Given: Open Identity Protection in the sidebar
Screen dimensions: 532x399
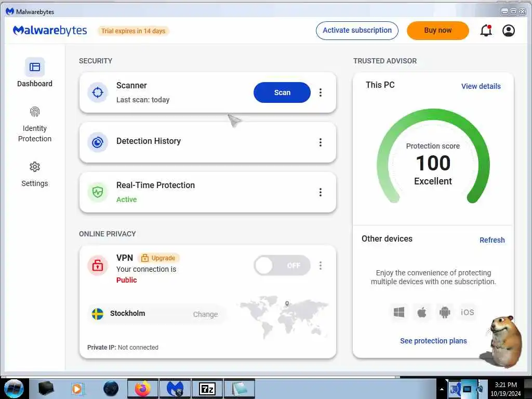Looking at the screenshot, I should [35, 125].
